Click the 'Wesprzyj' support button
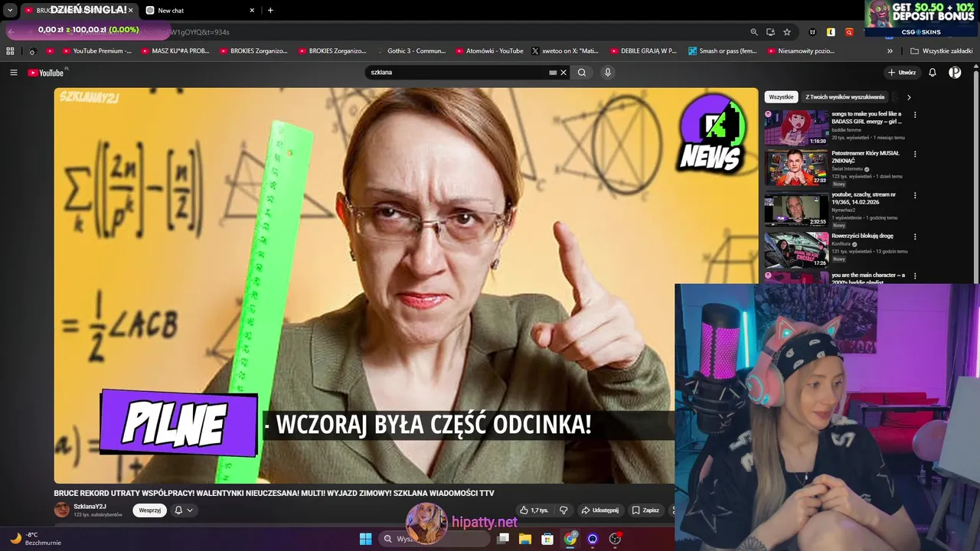 pos(149,510)
